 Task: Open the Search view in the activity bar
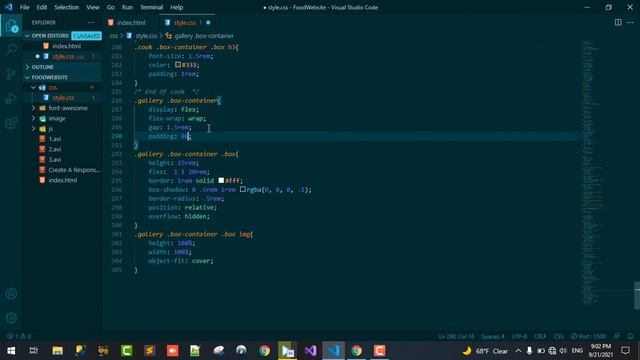click(x=11, y=49)
